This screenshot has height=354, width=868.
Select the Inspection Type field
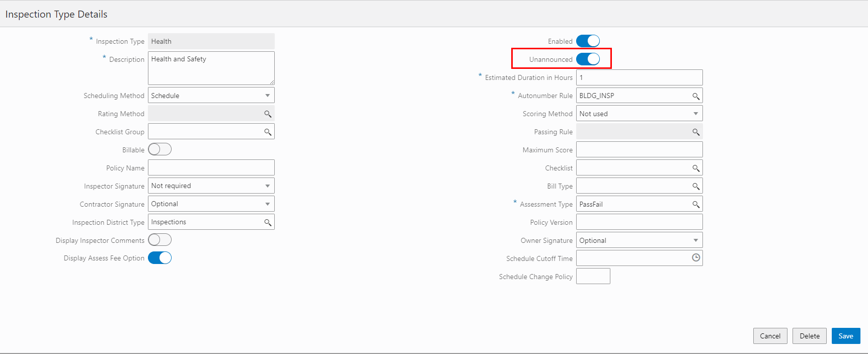pos(211,41)
